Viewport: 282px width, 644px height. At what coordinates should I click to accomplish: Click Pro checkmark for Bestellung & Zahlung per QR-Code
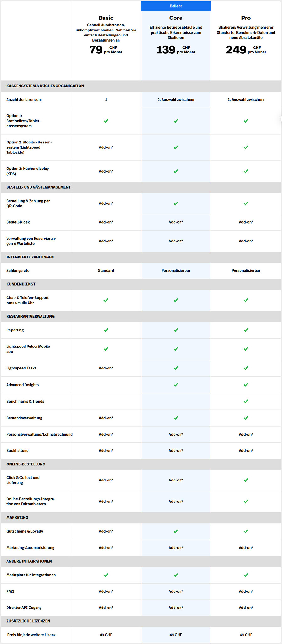click(246, 203)
